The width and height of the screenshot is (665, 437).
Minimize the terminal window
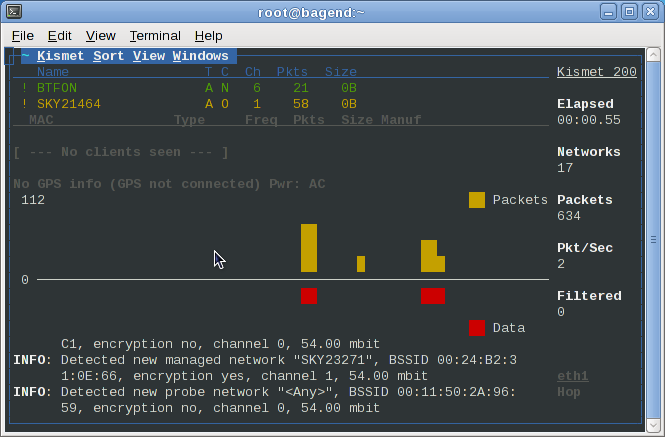[608, 12]
